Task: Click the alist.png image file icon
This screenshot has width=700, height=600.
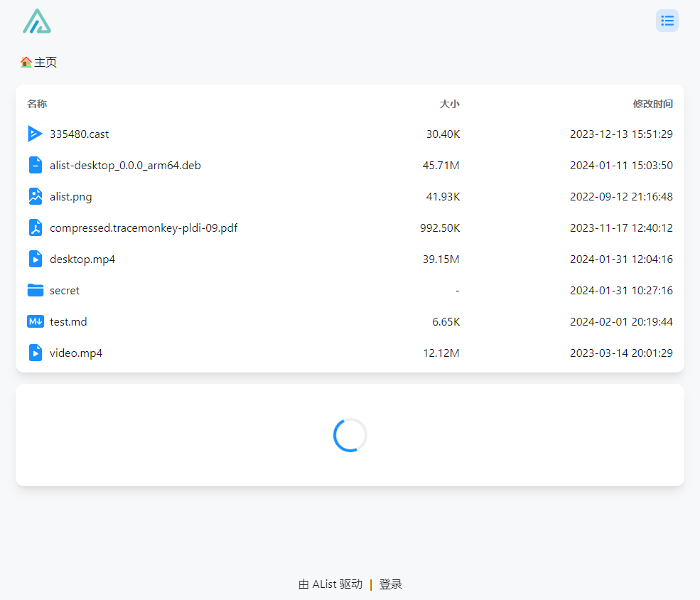Action: 35,196
